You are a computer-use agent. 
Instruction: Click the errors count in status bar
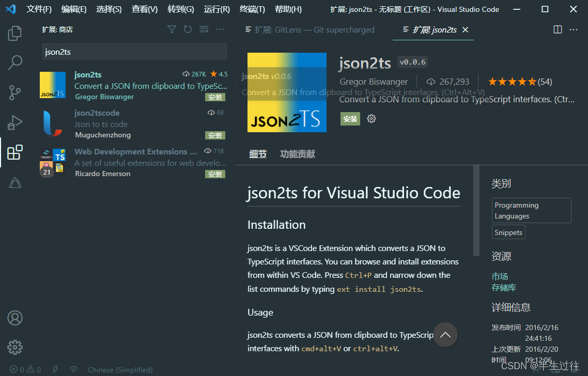pyautogui.click(x=17, y=370)
